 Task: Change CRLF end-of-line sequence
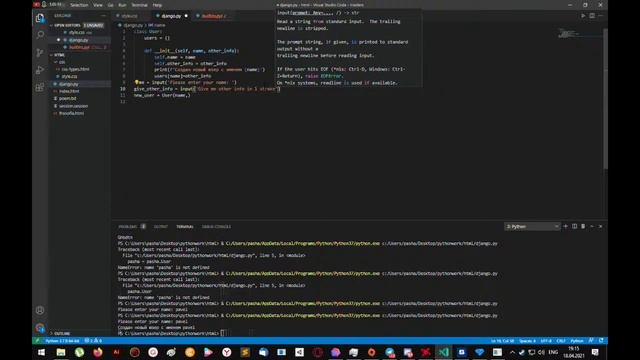coord(561,340)
